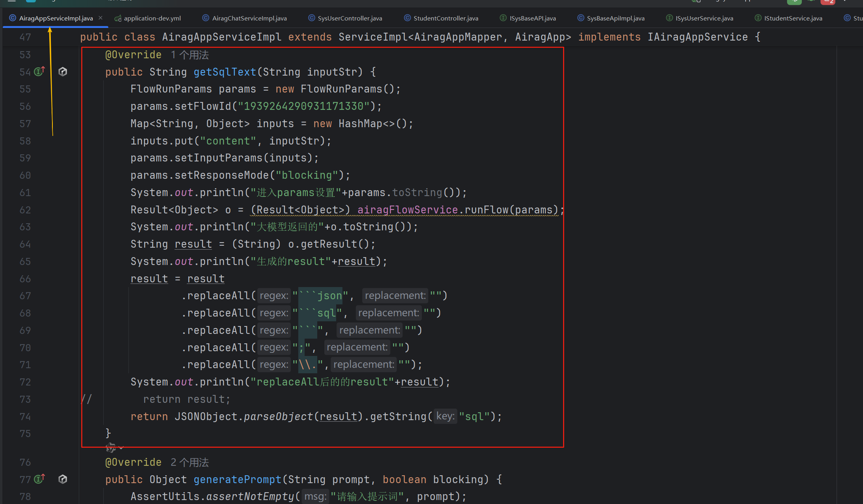Viewport: 863px width, 504px height.
Task: Click the generatePrompt method name
Action: point(238,480)
